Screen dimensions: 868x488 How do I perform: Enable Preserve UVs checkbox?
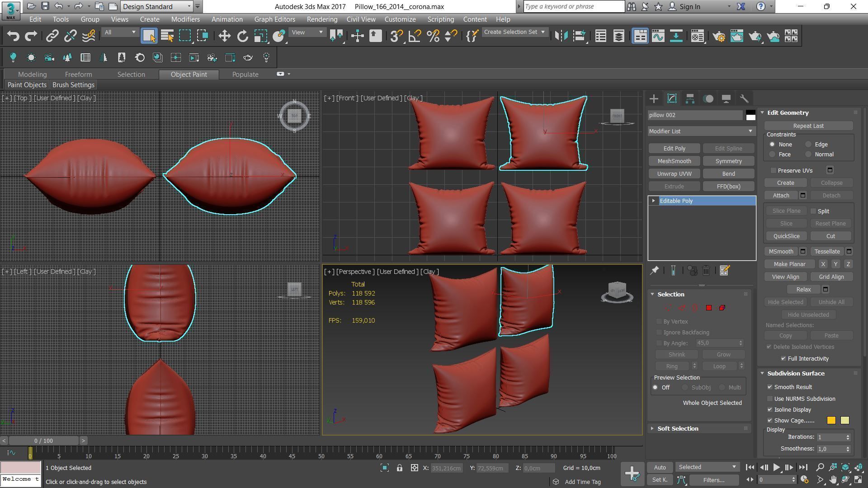click(x=774, y=170)
